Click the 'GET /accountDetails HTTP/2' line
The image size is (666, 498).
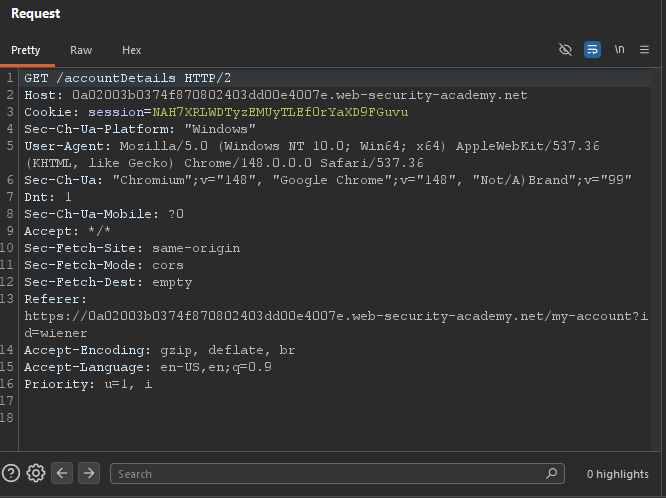(x=127, y=78)
